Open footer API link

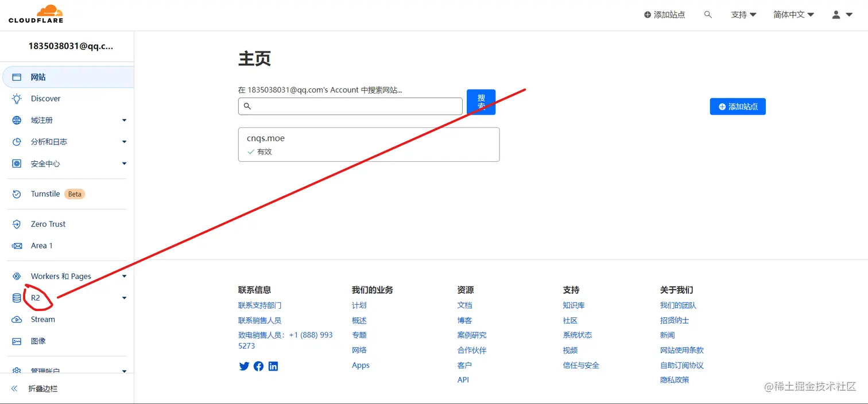click(463, 380)
